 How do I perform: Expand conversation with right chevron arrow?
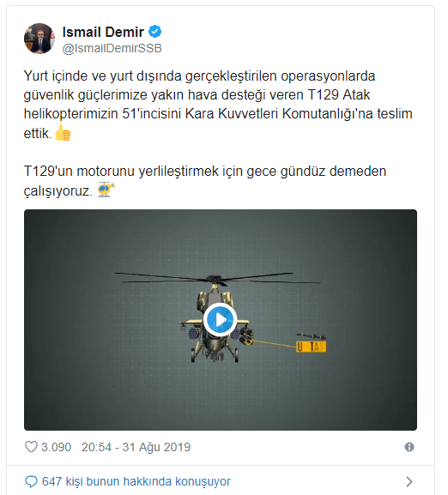(x=409, y=482)
